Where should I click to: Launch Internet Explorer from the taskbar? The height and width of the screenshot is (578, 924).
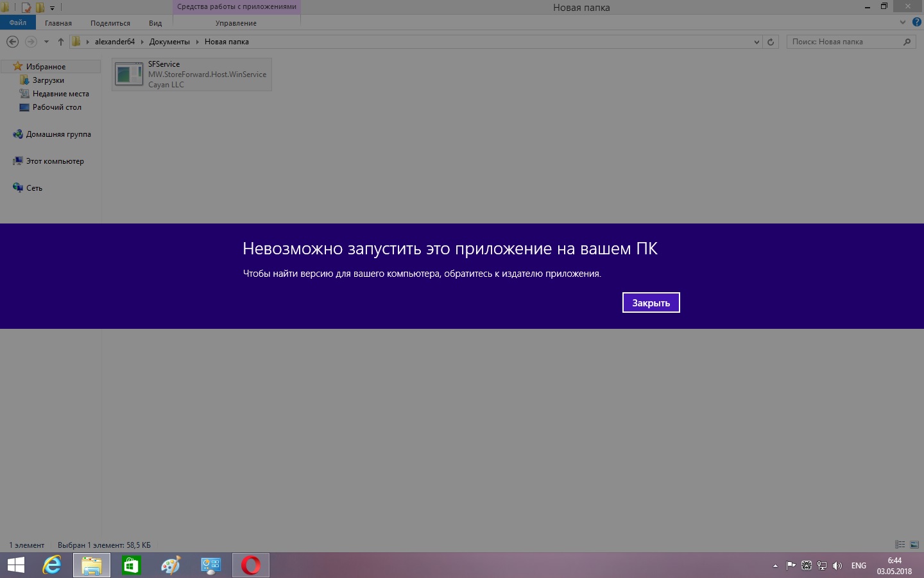tap(52, 565)
